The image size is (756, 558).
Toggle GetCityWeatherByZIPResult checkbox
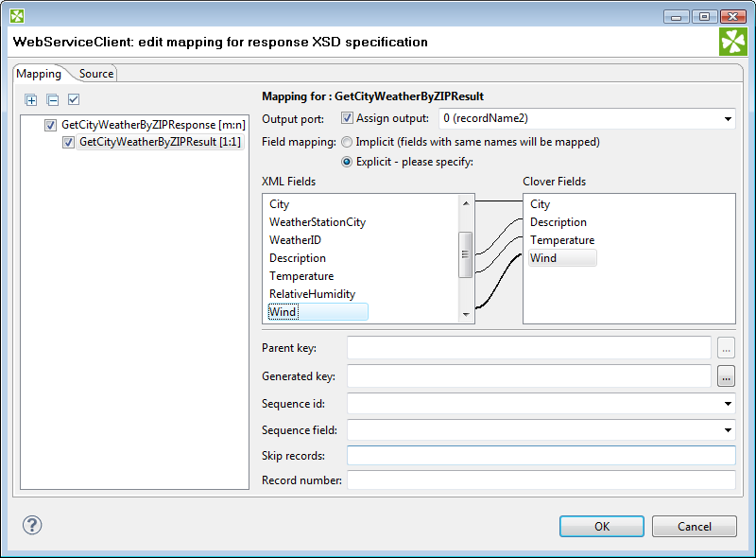68,142
